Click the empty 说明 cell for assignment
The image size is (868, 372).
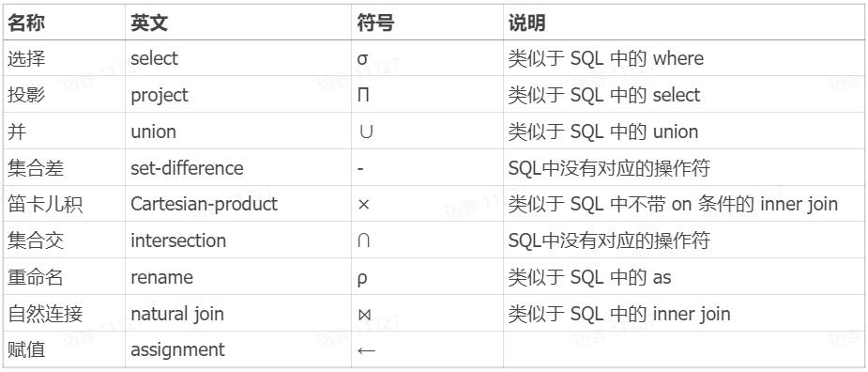[685, 349]
